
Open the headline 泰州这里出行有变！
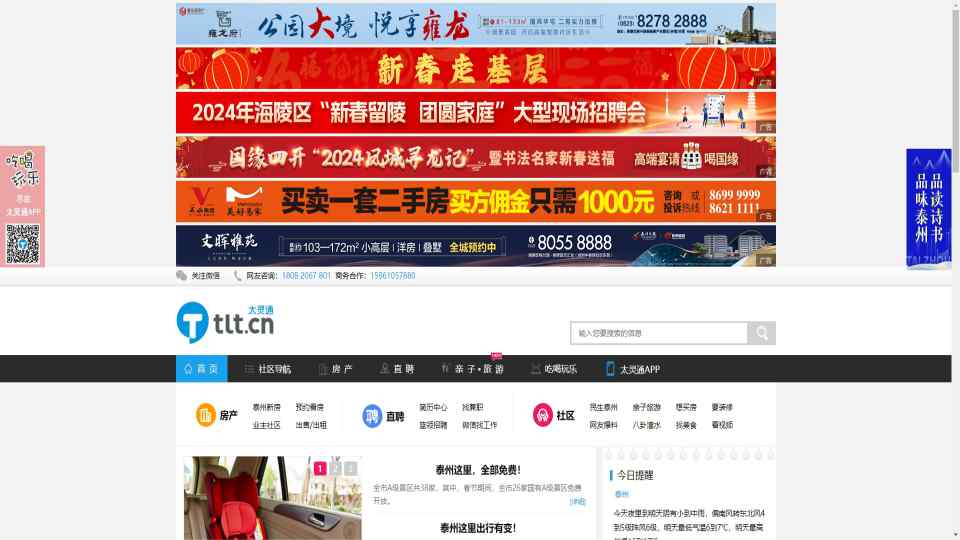point(478,528)
